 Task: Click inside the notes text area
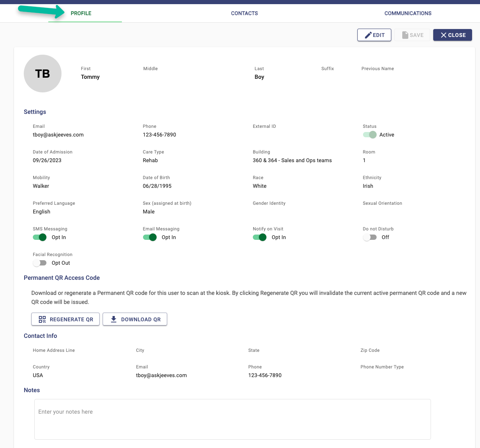[x=232, y=419]
